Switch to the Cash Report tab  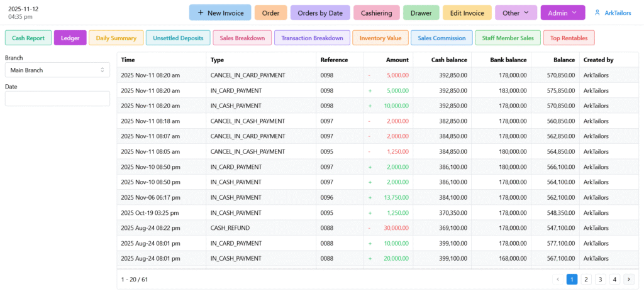(x=28, y=38)
